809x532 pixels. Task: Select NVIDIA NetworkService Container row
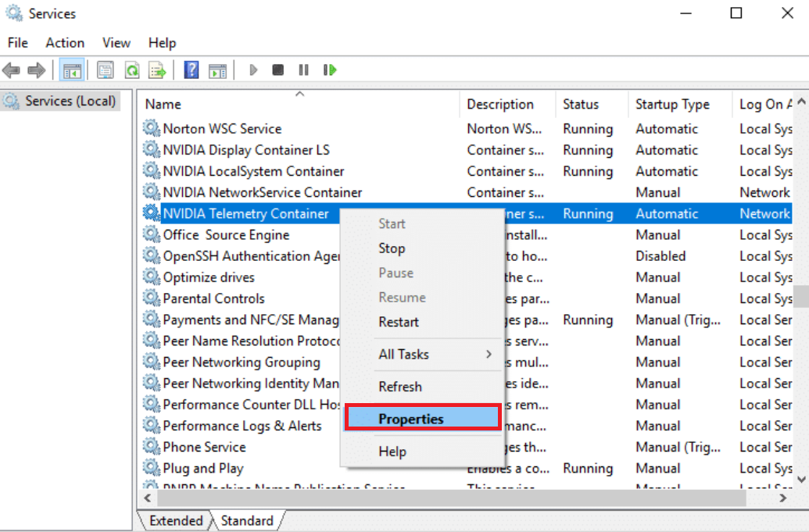pos(467,192)
